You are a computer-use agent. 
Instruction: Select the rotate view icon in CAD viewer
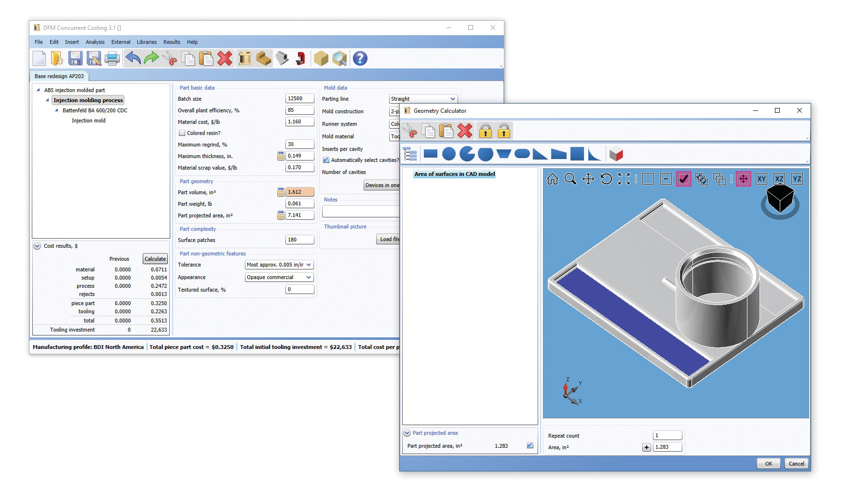pyautogui.click(x=606, y=179)
